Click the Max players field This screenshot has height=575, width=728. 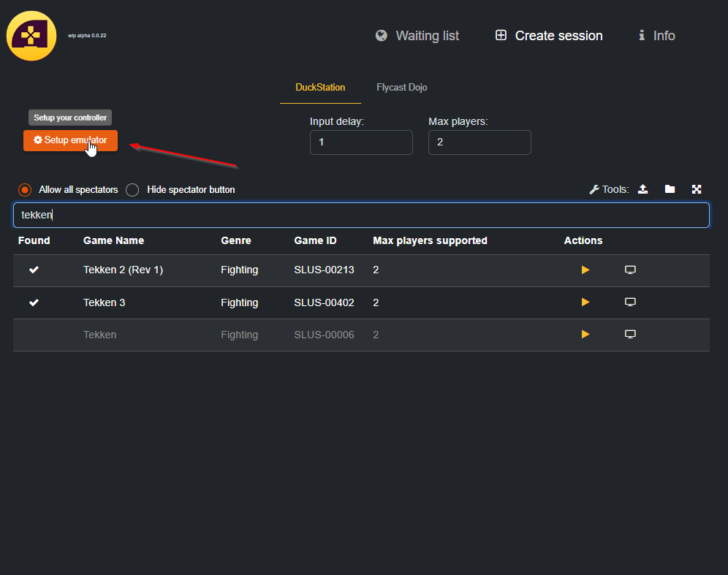point(479,142)
